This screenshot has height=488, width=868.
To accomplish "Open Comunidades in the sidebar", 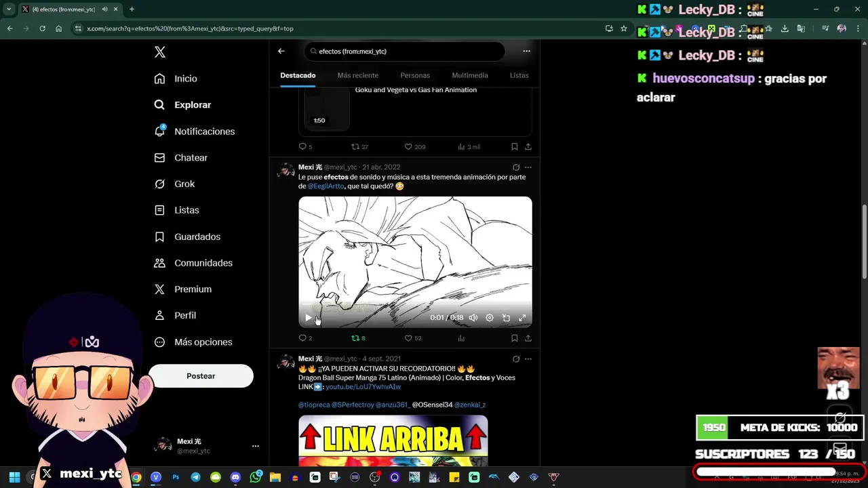I will [193, 263].
